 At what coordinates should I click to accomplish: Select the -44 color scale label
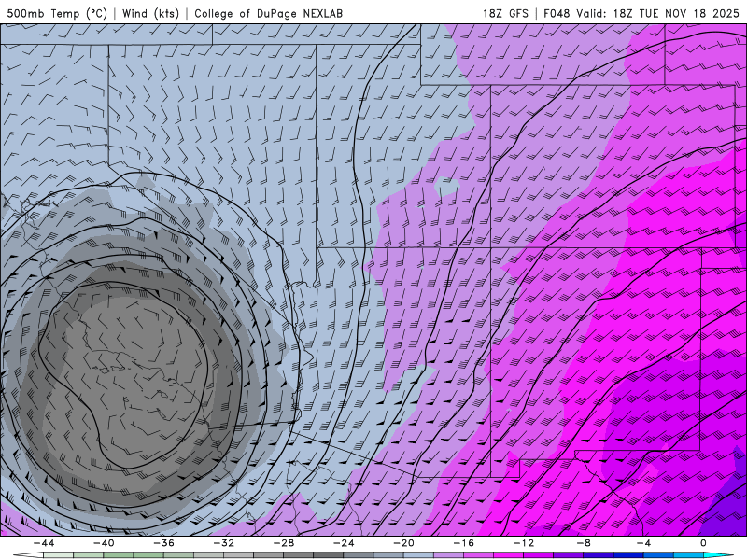pyautogui.click(x=44, y=543)
